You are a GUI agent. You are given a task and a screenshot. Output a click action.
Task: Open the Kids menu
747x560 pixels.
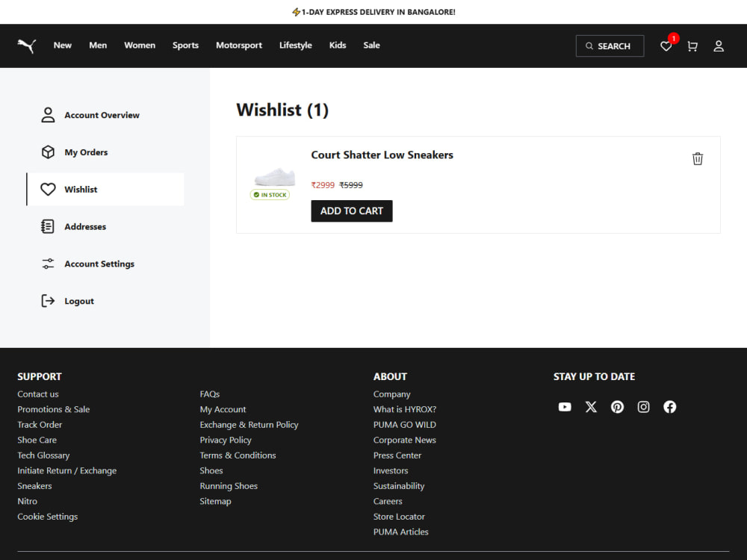[x=338, y=46]
